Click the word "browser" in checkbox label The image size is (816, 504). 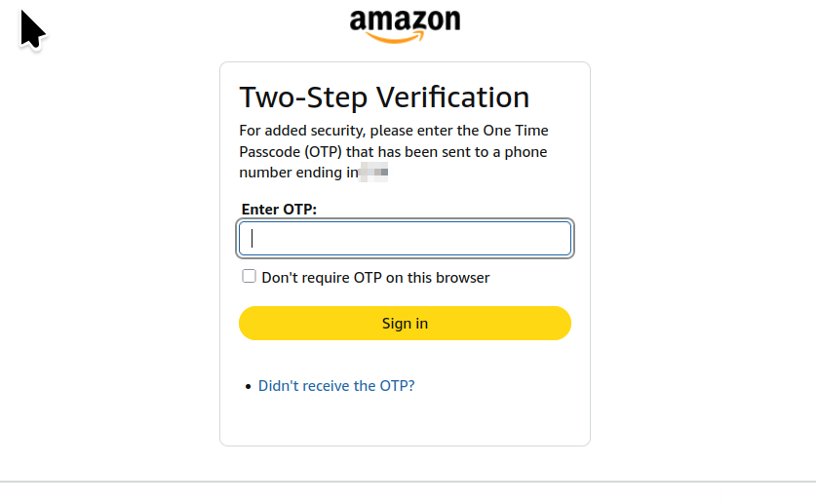[x=463, y=278]
